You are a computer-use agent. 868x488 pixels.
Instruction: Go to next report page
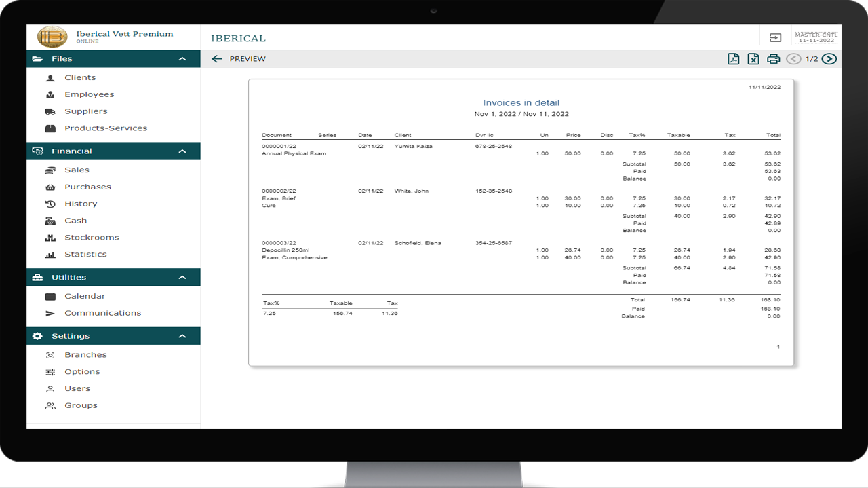tap(829, 59)
